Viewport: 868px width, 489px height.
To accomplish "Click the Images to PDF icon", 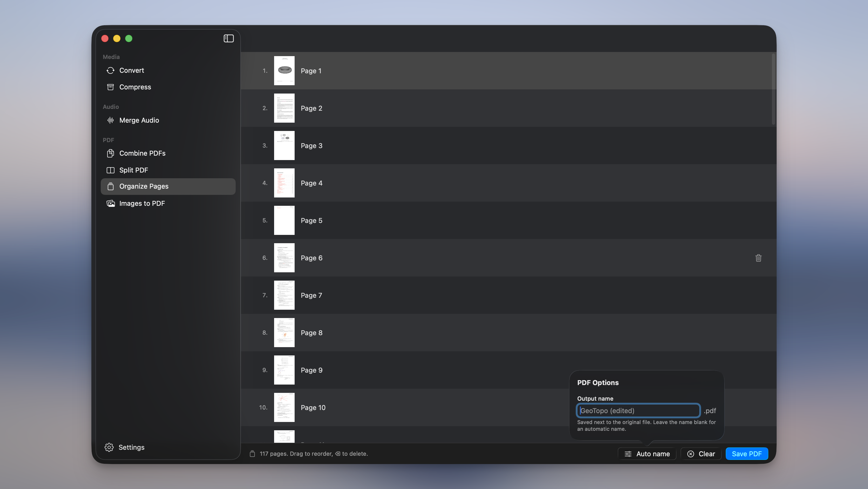I will [111, 203].
